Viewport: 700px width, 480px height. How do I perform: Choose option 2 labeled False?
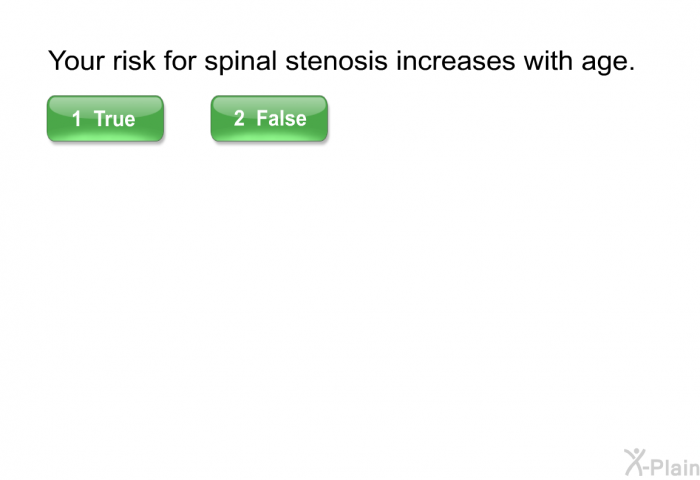coord(269,119)
